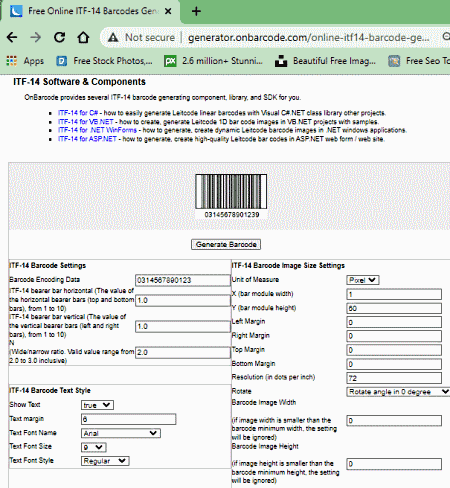Focus the bearer bar horizontal field

pyautogui.click(x=183, y=300)
